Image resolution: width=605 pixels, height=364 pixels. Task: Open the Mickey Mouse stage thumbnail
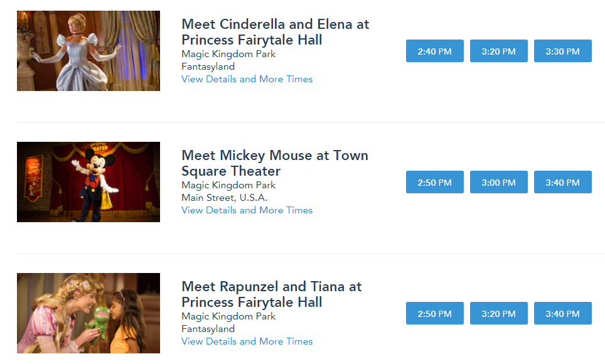[x=88, y=182]
